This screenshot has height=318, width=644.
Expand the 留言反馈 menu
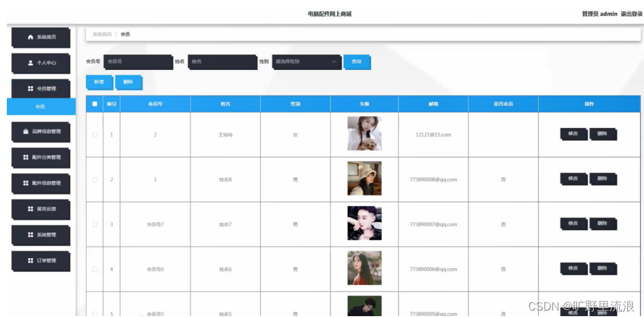coord(41,210)
